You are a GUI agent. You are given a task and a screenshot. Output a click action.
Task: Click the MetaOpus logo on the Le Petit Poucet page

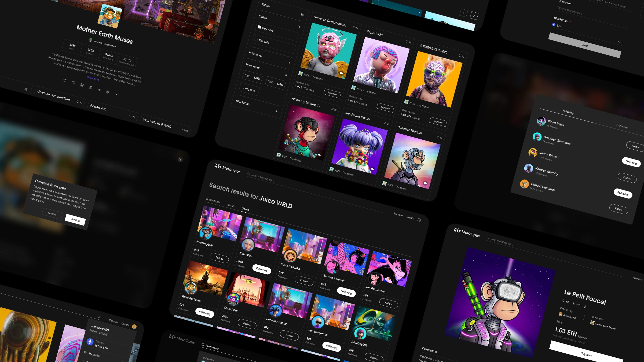pos(466,232)
